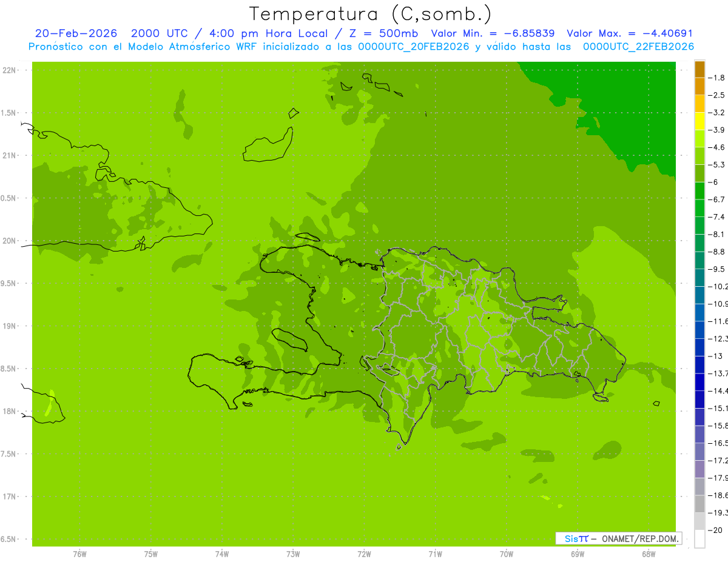This screenshot has width=728, height=562.
Task: Pick the dark blue swatch between -13 and -13.7
Action: point(699,365)
